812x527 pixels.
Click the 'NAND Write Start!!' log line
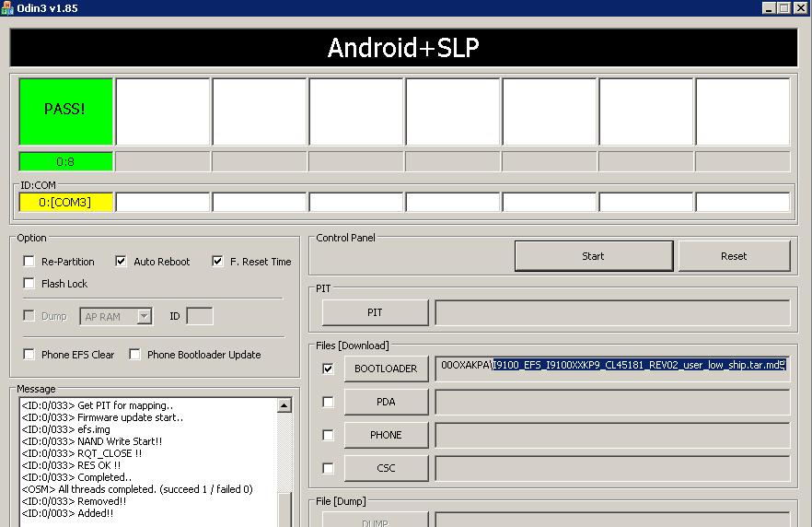(x=92, y=441)
